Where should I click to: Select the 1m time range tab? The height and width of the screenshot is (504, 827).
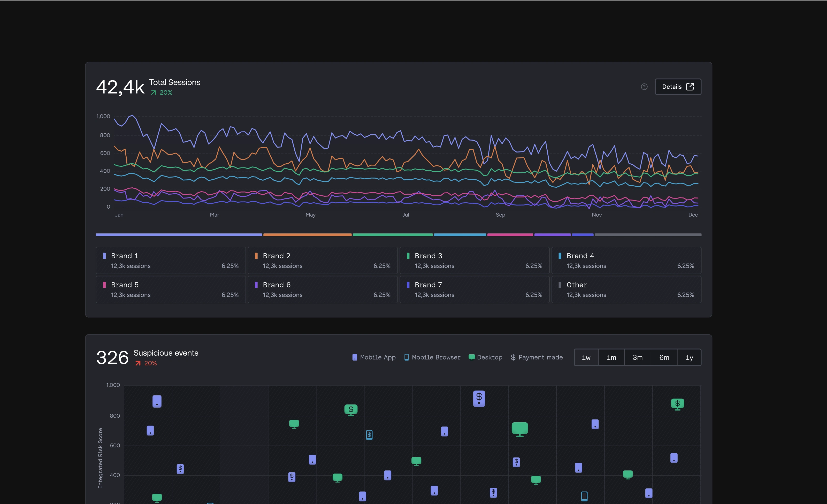pyautogui.click(x=611, y=357)
